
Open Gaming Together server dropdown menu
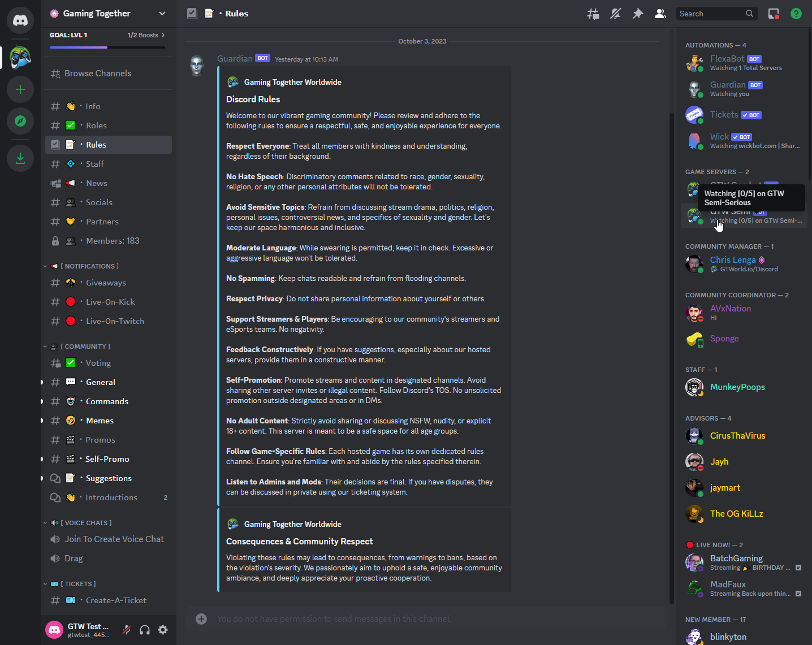coord(107,14)
